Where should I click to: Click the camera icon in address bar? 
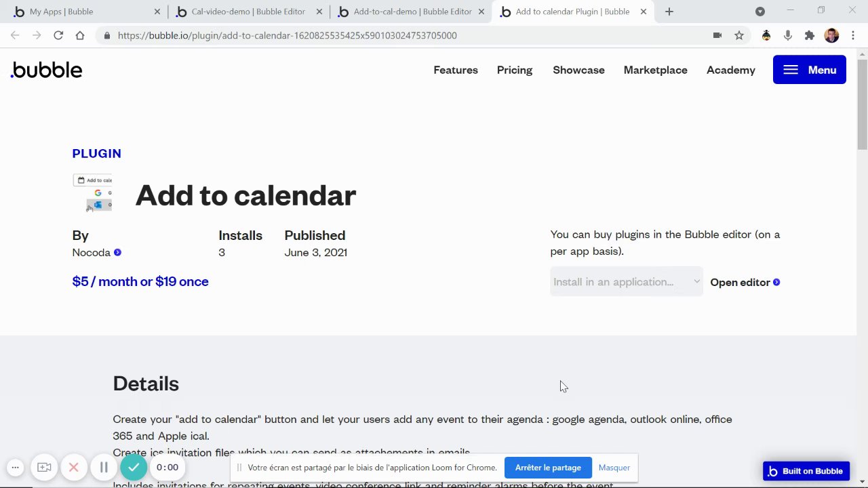click(x=717, y=35)
